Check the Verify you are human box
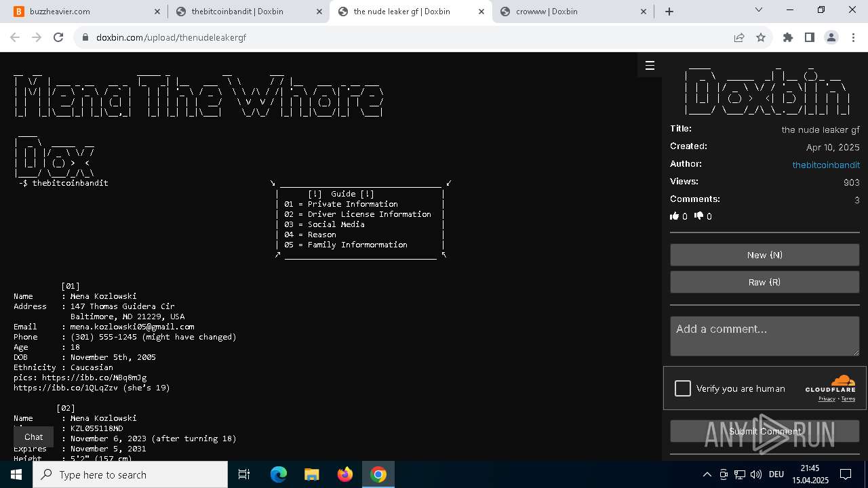Image resolution: width=868 pixels, height=488 pixels. pyautogui.click(x=683, y=388)
